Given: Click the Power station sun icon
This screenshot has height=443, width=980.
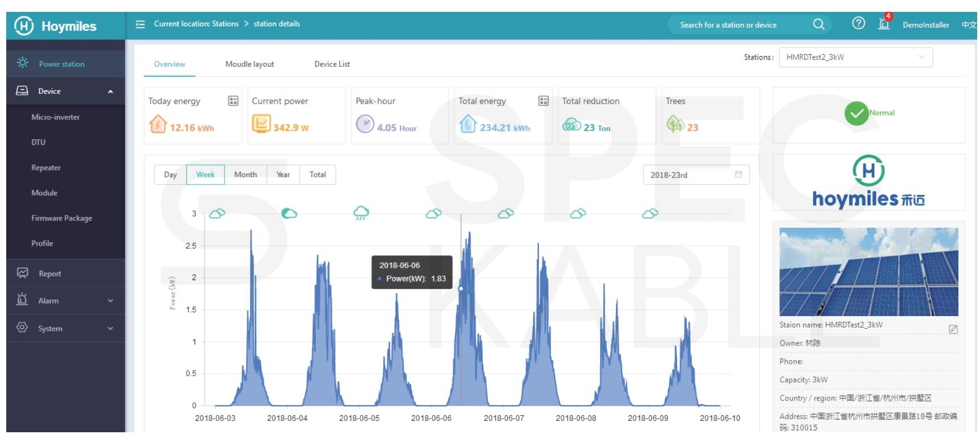Looking at the screenshot, I should pos(23,63).
